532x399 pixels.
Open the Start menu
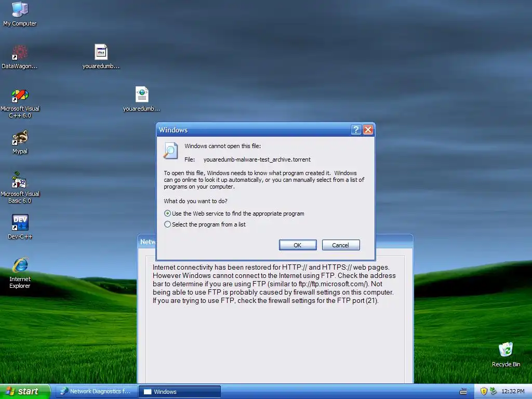coord(25,392)
